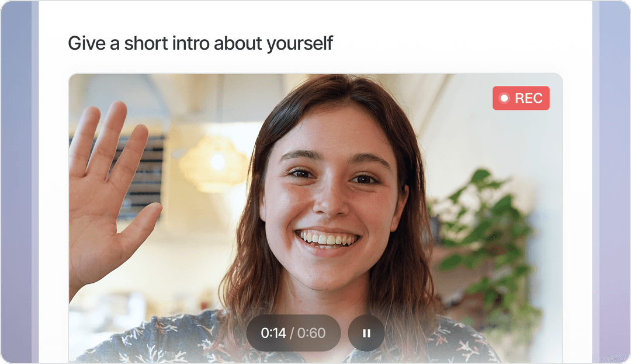631x364 pixels.
Task: Click the woman's smile in the video
Action: point(327,240)
